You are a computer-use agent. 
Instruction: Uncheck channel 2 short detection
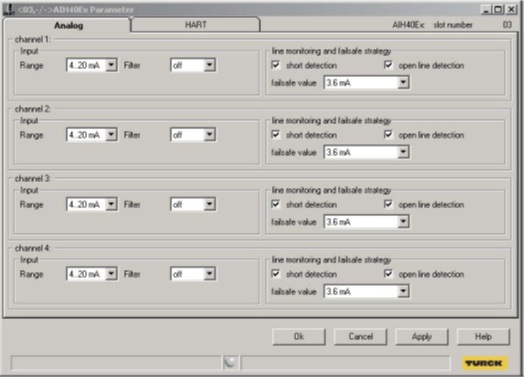[275, 134]
